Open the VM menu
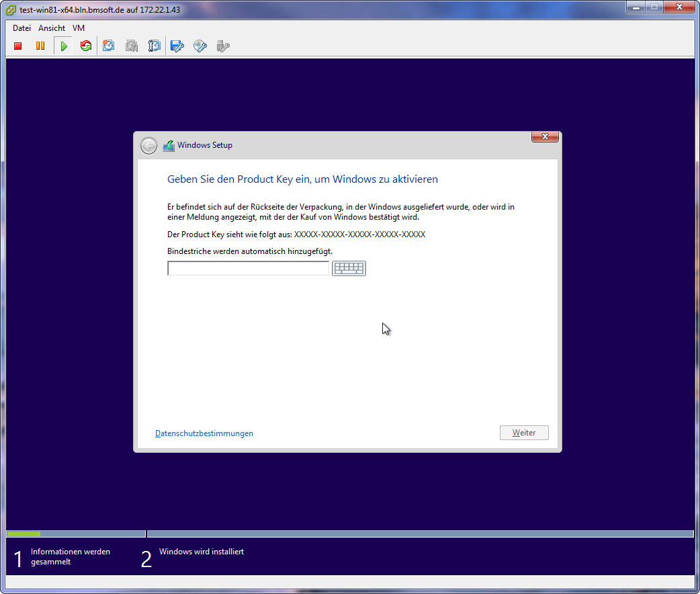This screenshot has width=700, height=594. [x=79, y=28]
